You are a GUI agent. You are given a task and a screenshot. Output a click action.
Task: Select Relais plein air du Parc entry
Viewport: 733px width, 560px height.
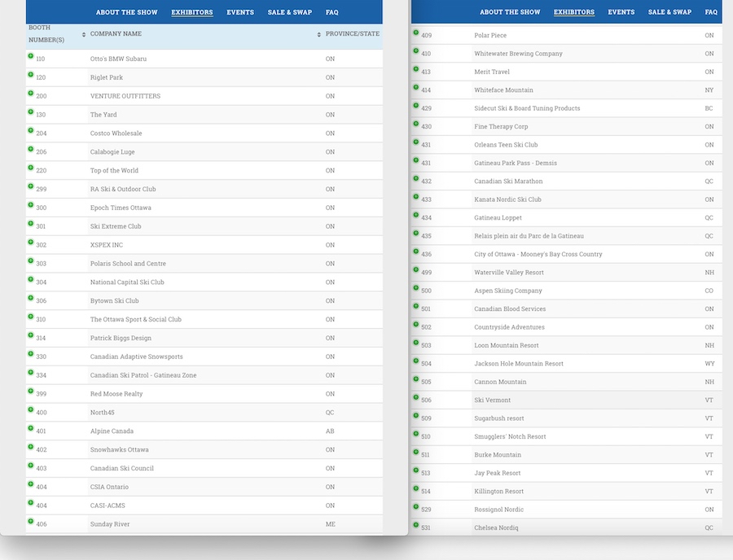click(x=529, y=236)
